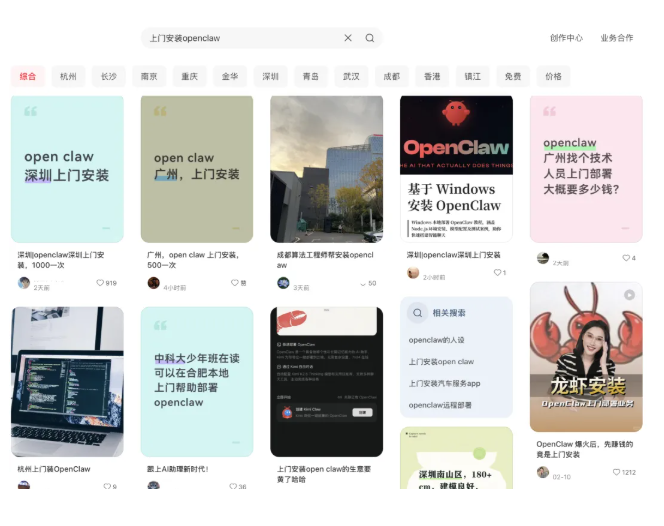This screenshot has height=526, width=664.
Task: Click the magnifier search icon
Action: pyautogui.click(x=370, y=38)
